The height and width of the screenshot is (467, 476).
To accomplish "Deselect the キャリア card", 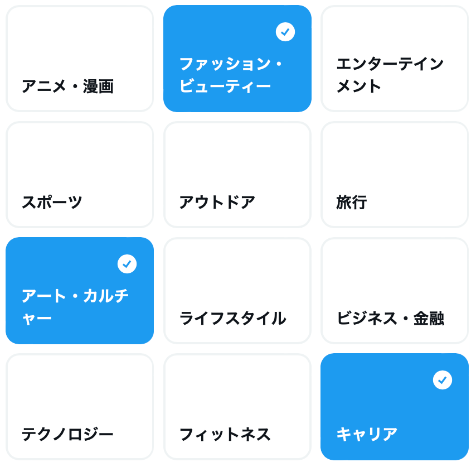I will [395, 407].
